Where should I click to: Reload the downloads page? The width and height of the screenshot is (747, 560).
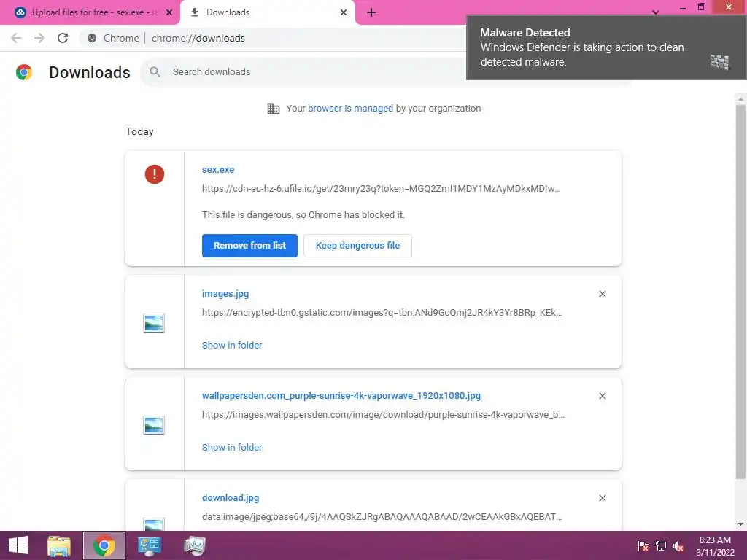tap(63, 38)
